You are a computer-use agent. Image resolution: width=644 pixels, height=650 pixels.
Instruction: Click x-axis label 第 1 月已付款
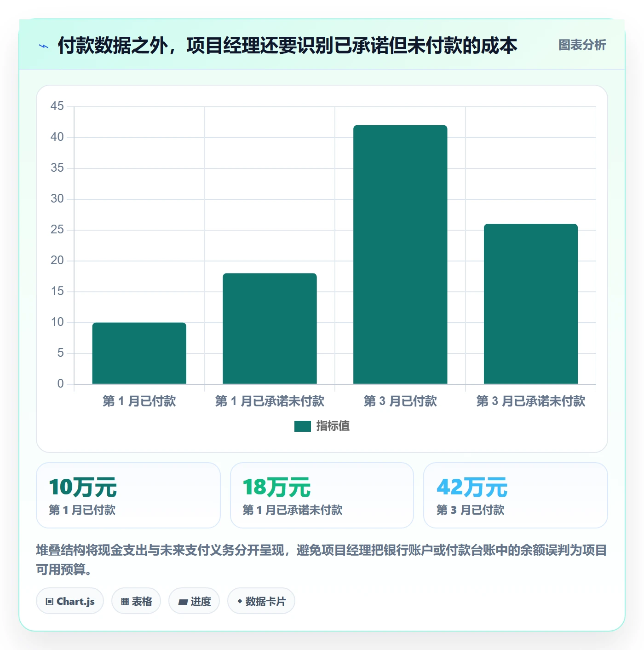click(x=139, y=401)
